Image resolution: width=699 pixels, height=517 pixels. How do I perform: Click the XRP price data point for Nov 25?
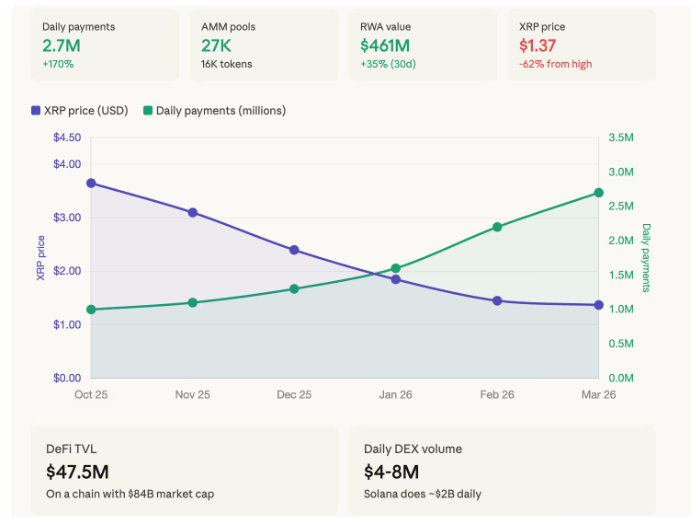coord(192,212)
